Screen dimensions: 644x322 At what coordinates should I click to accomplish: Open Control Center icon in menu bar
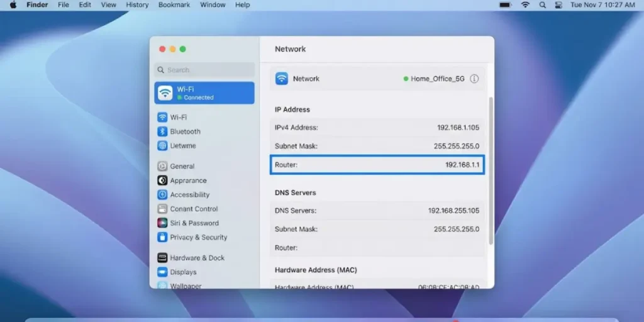(558, 5)
